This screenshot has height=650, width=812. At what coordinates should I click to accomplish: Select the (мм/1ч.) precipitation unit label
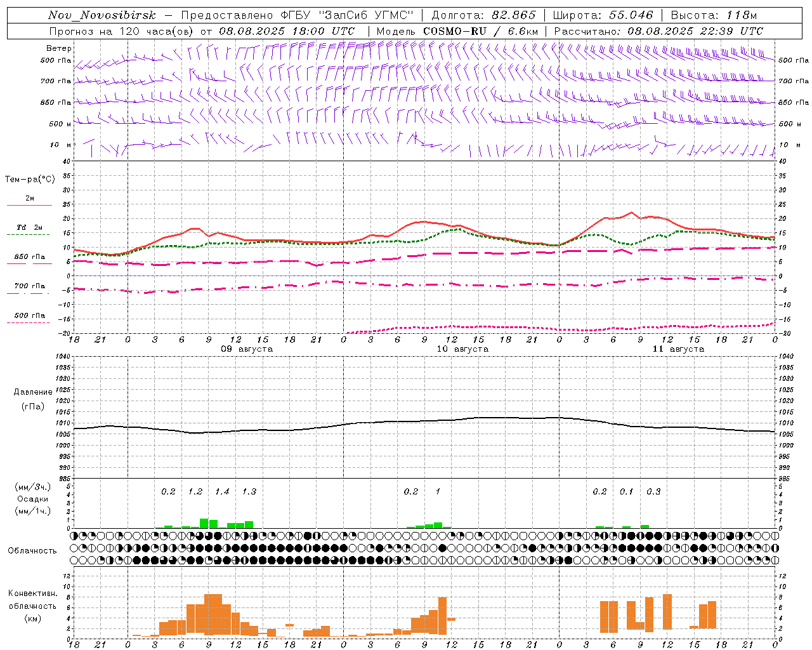32,511
